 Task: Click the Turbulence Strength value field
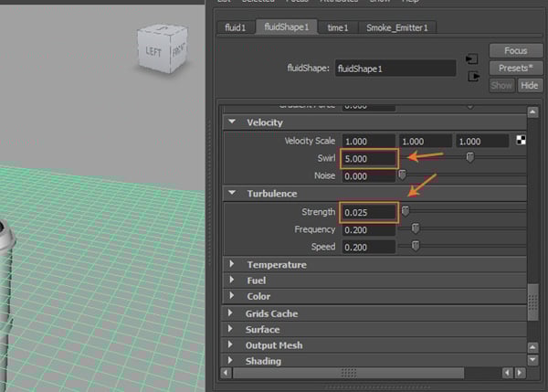(369, 212)
